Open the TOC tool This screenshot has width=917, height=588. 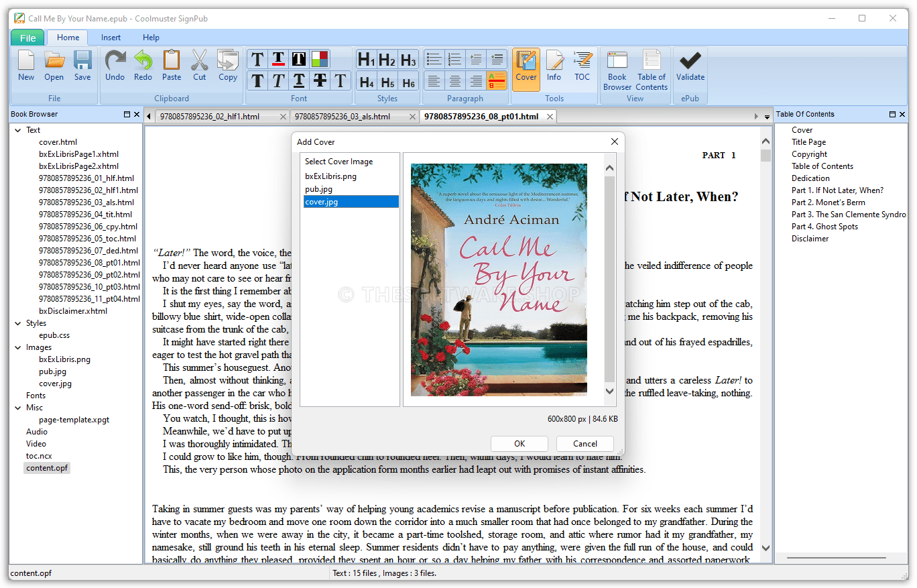point(583,66)
